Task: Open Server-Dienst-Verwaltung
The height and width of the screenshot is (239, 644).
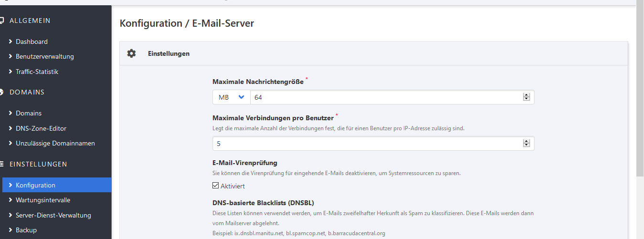Action: tap(53, 215)
